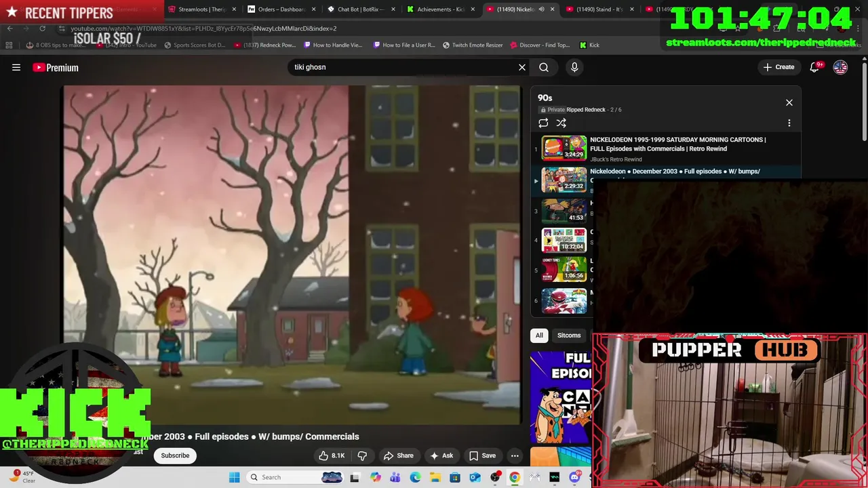The image size is (868, 488).
Task: Click the Create button
Action: click(x=778, y=67)
